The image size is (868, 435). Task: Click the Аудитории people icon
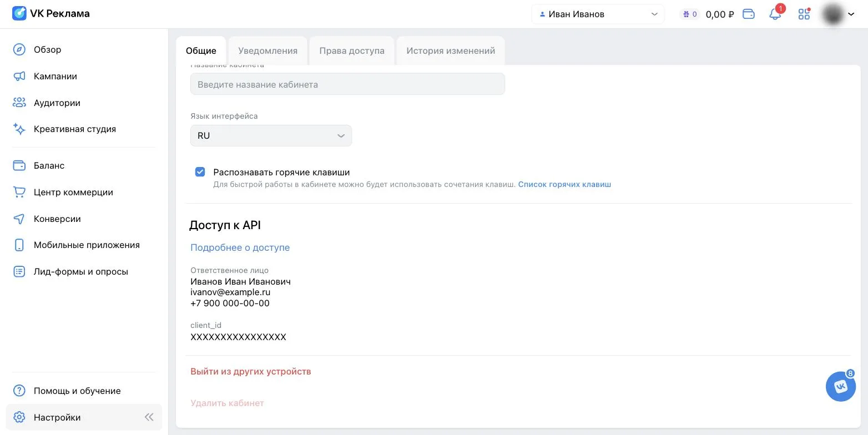coord(19,103)
